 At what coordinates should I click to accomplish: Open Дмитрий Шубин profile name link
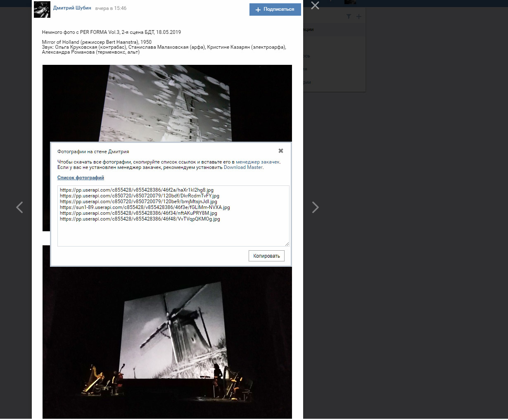pos(72,8)
